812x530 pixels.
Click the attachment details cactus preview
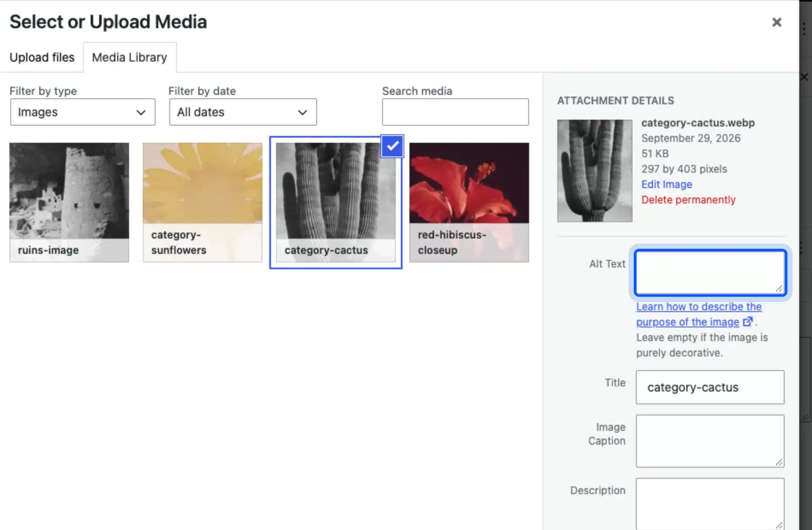pyautogui.click(x=595, y=171)
